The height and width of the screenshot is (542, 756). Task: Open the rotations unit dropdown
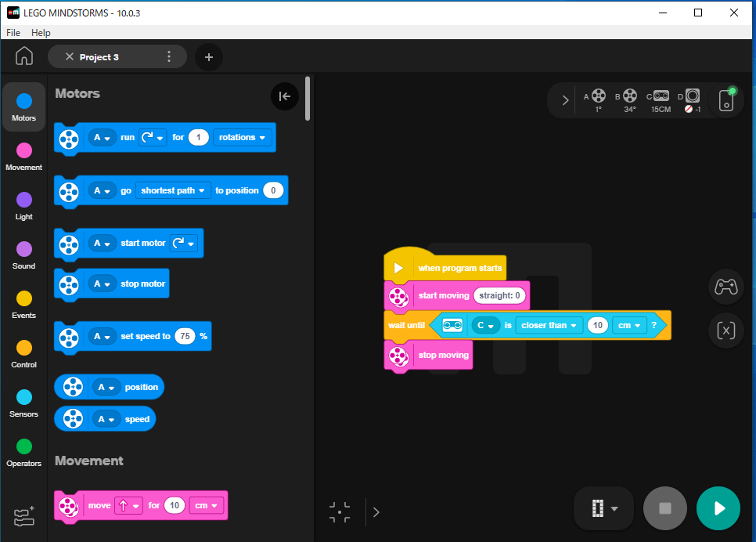point(242,138)
